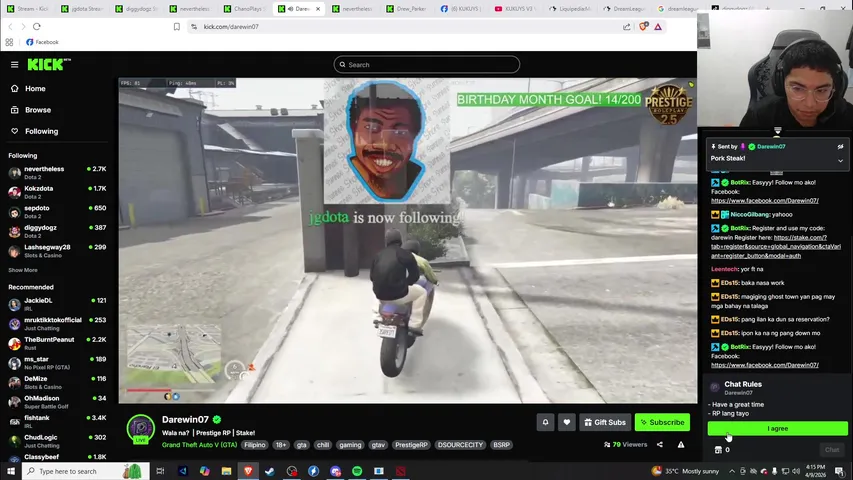Click the Kick logo
The image size is (853, 480).
click(x=49, y=65)
